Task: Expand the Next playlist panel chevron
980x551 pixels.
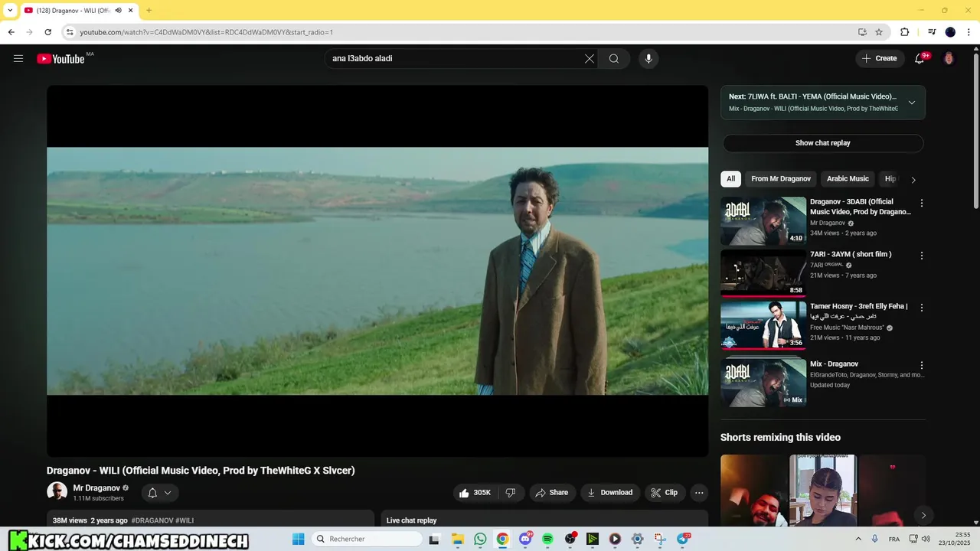Action: 912,103
